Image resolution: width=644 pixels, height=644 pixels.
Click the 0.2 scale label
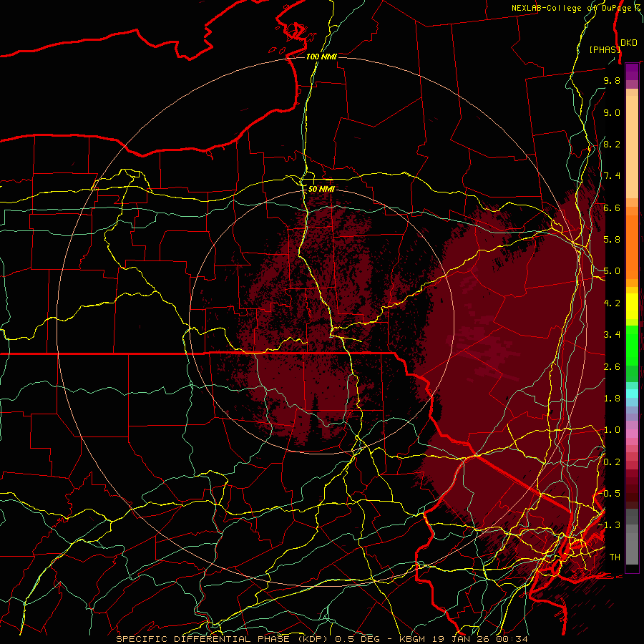click(612, 462)
